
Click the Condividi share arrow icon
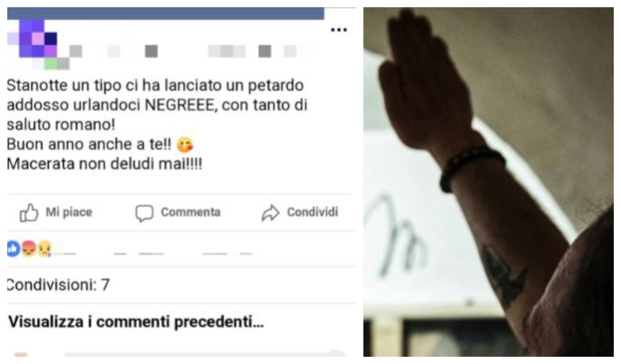pyautogui.click(x=270, y=213)
